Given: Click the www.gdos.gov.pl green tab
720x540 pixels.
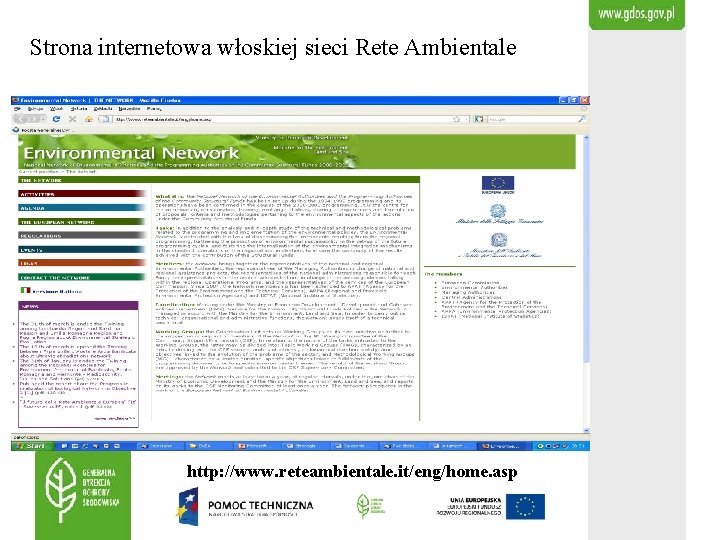Looking at the screenshot, I should [x=636, y=14].
